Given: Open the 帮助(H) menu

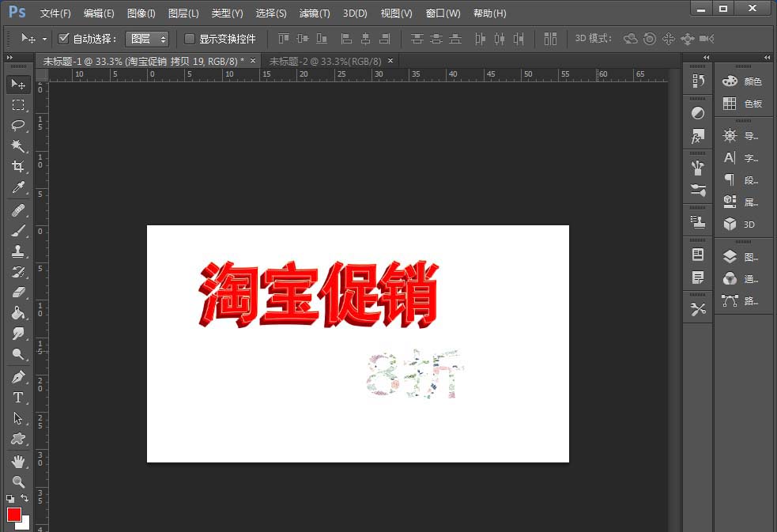Looking at the screenshot, I should pos(489,13).
